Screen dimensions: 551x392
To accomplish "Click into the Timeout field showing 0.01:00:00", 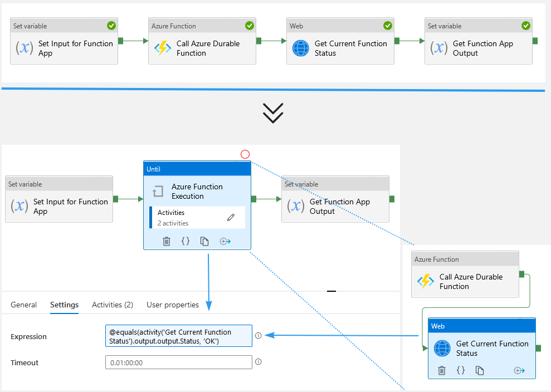I will click(x=178, y=362).
